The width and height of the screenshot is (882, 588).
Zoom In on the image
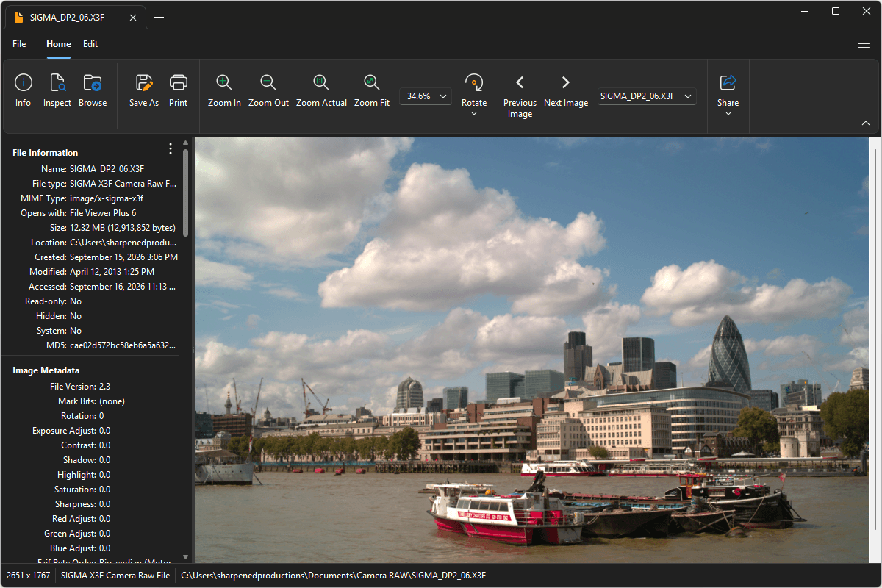[x=224, y=82]
